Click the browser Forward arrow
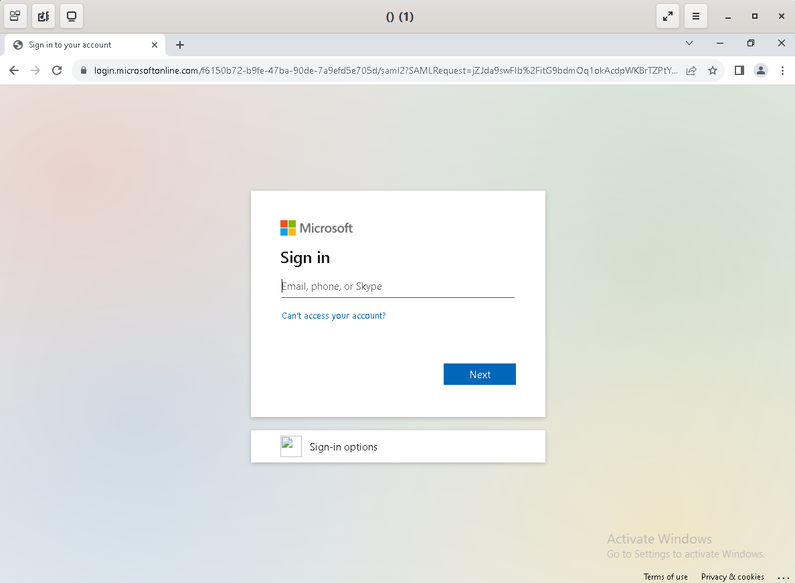 coord(35,70)
